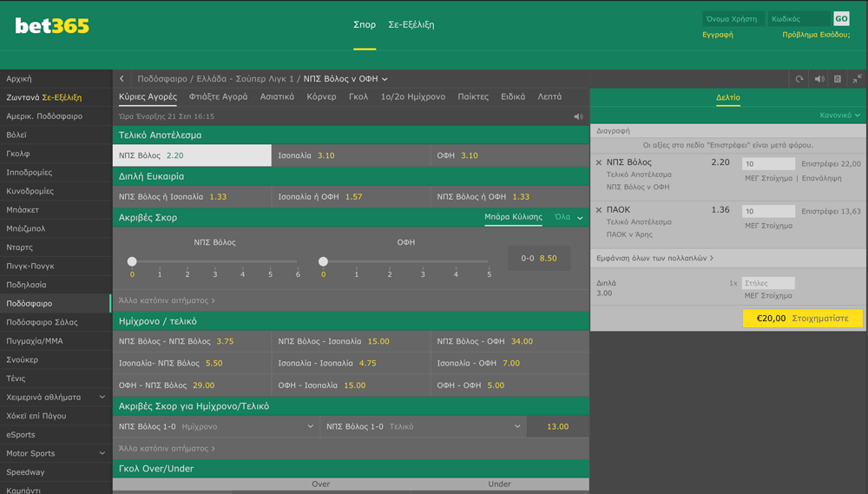This screenshot has width=868, height=494.
Task: Select Κύριες Αγορές market tab
Action: [148, 96]
